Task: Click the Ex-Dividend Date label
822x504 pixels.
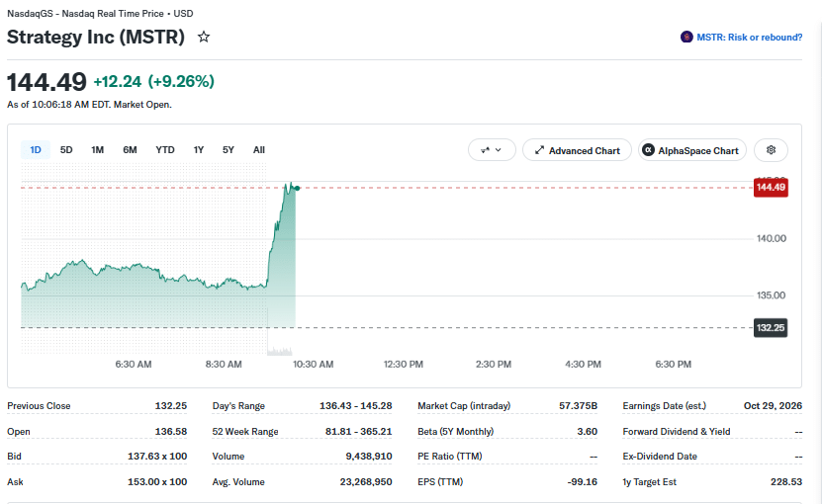Action: point(660,457)
